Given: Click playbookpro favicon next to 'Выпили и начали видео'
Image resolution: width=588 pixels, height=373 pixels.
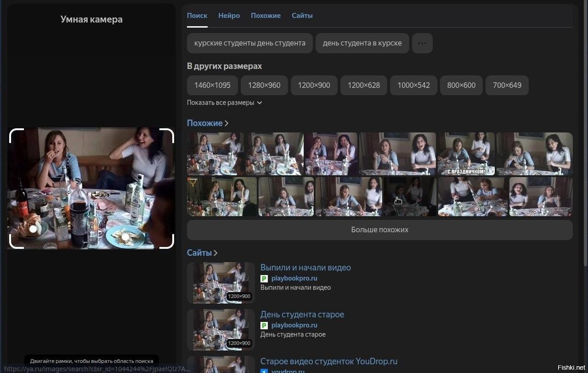Looking at the screenshot, I should (x=264, y=279).
